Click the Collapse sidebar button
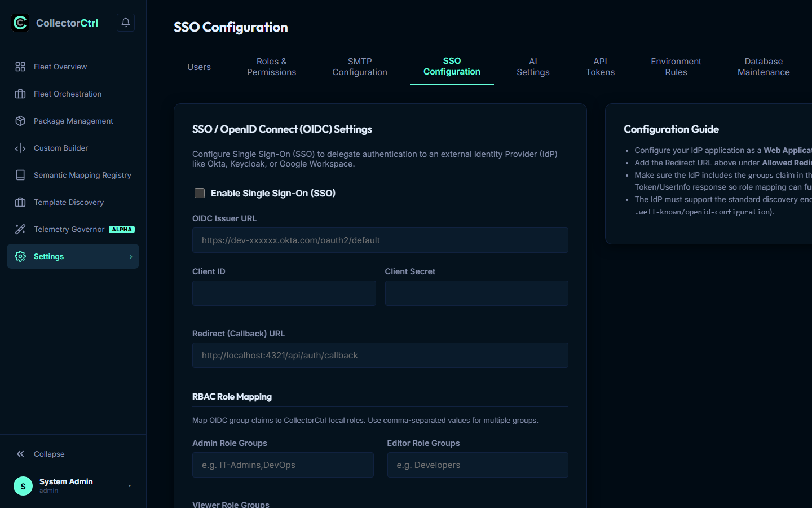The height and width of the screenshot is (508, 812). point(73,454)
